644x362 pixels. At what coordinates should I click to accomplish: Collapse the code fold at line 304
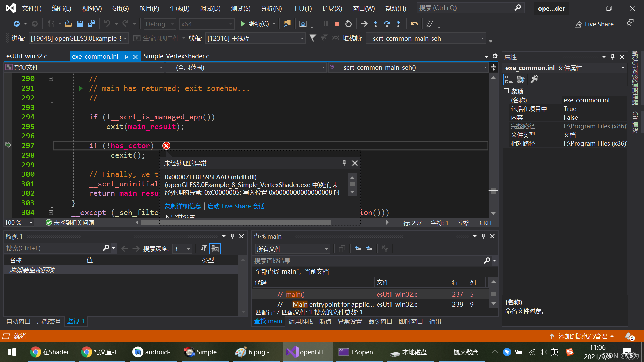tap(51, 213)
